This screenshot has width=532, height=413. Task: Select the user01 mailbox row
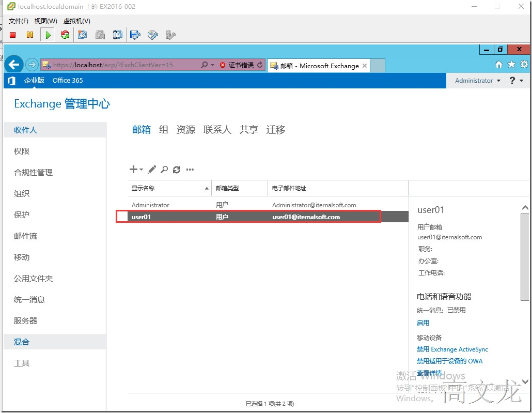tap(268, 217)
